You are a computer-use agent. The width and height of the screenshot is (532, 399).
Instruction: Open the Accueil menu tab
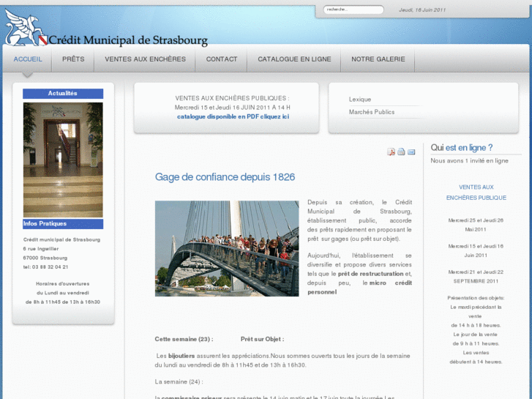pos(28,59)
